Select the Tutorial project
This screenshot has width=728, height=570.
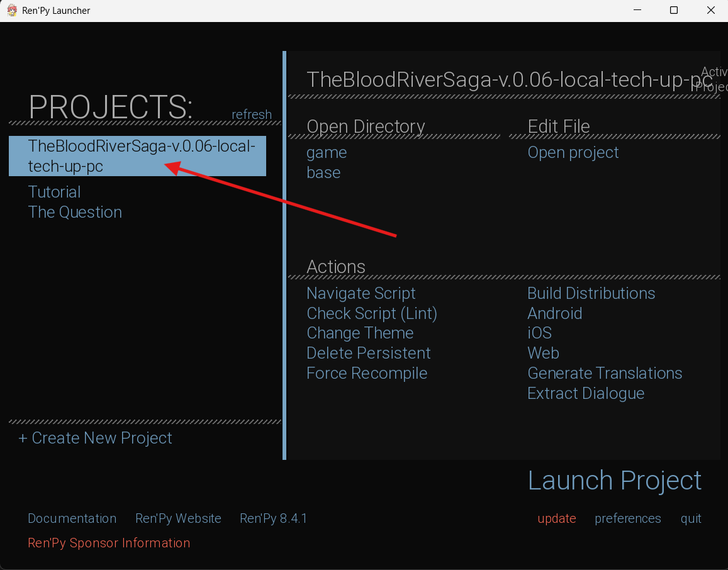tap(54, 192)
